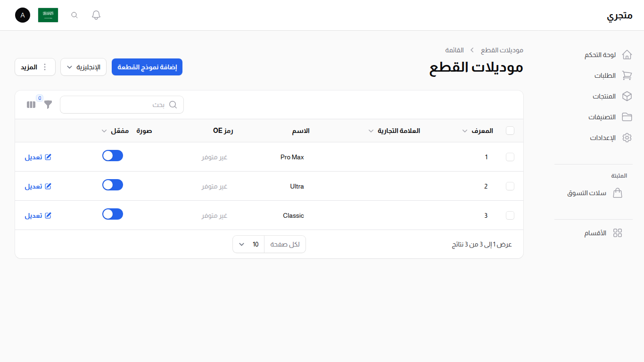Image resolution: width=644 pixels, height=362 pixels.
Task: Open the notifications bell
Action: (x=96, y=15)
